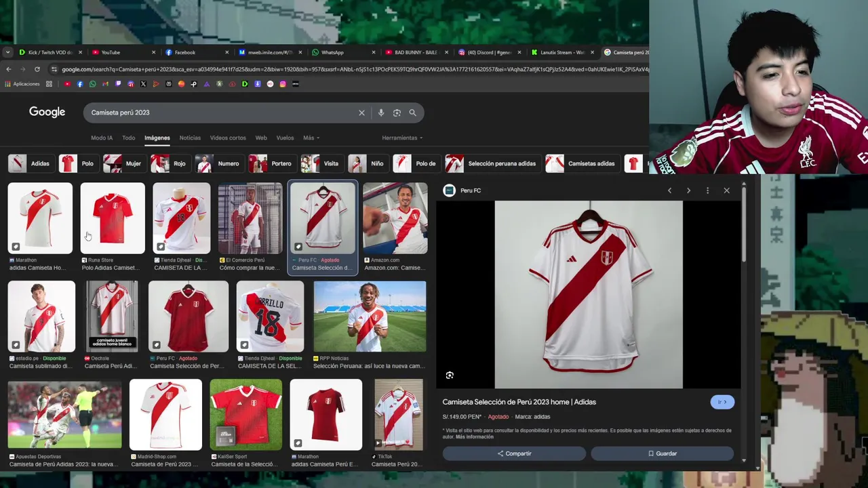
Task: Click the Guardar save button
Action: coord(662,453)
